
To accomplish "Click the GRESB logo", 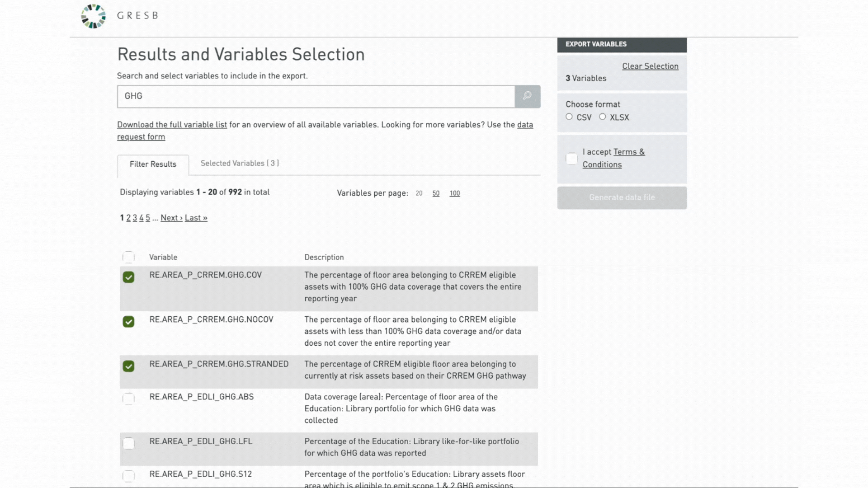I will (x=94, y=16).
